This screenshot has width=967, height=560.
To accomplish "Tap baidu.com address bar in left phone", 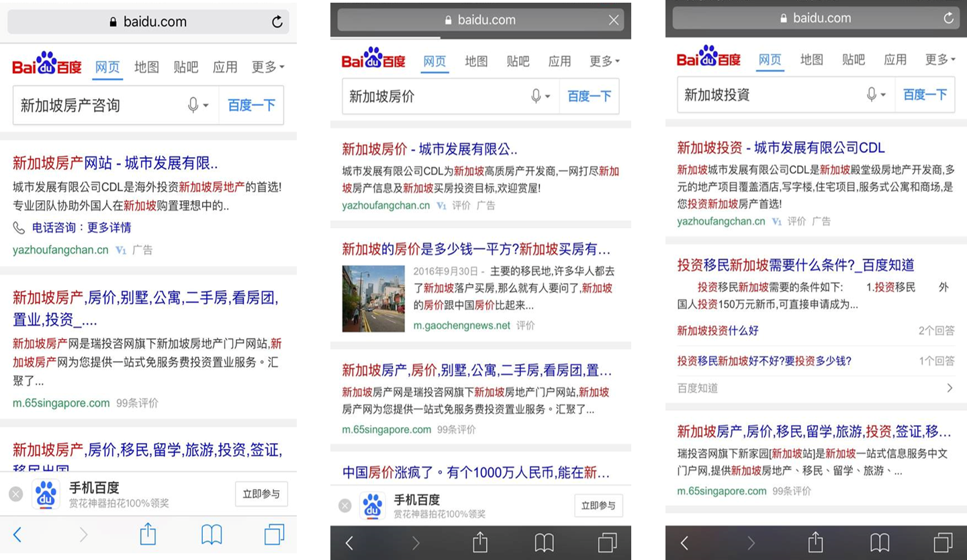I will [x=148, y=22].
